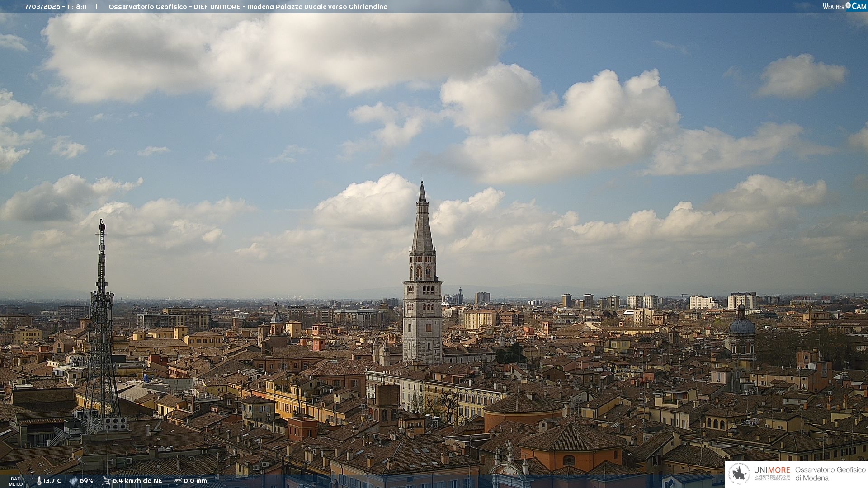Click the camera lens in WeatherCam logo
Image resolution: width=868 pixels, height=488 pixels.
(x=848, y=5)
